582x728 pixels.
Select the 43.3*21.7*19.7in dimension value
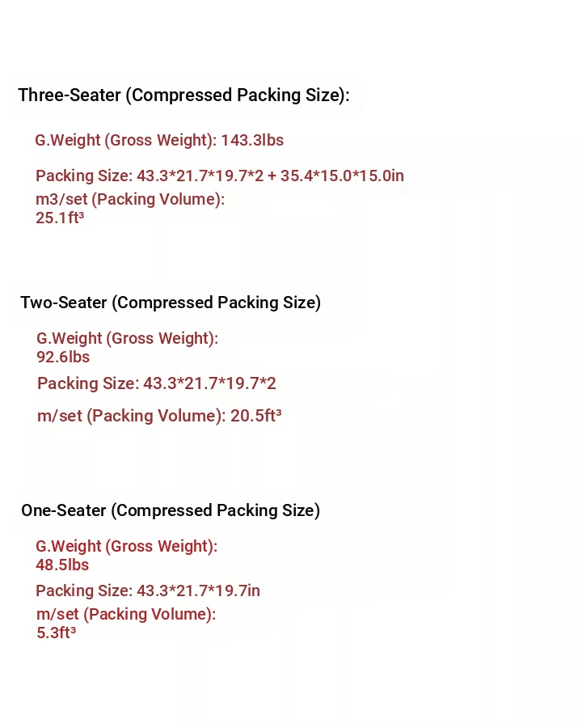199,591
